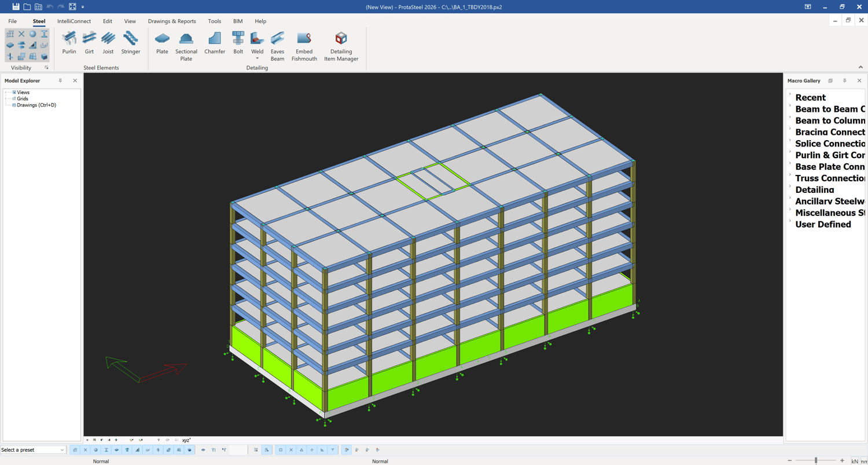Expand the Recent macro category

(x=790, y=94)
